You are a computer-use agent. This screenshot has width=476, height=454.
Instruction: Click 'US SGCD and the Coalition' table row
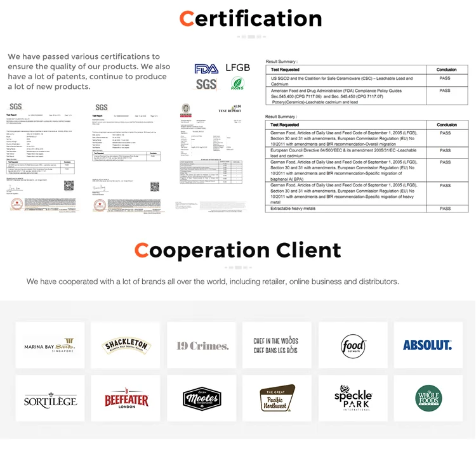point(367,81)
